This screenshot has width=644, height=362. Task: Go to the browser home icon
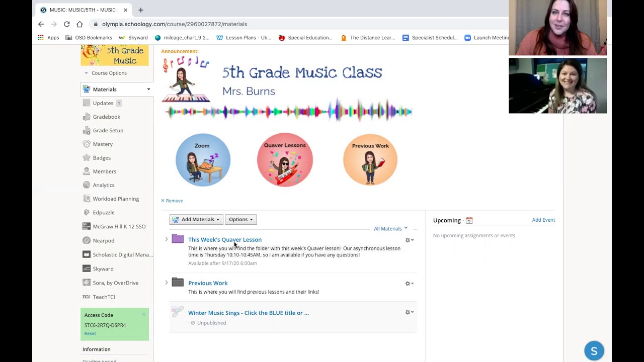point(79,24)
